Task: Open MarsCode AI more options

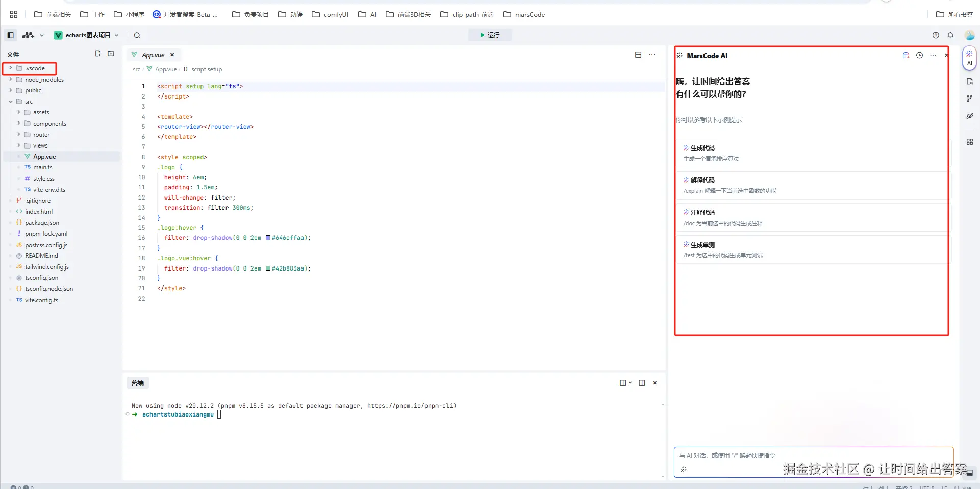Action: [933, 55]
